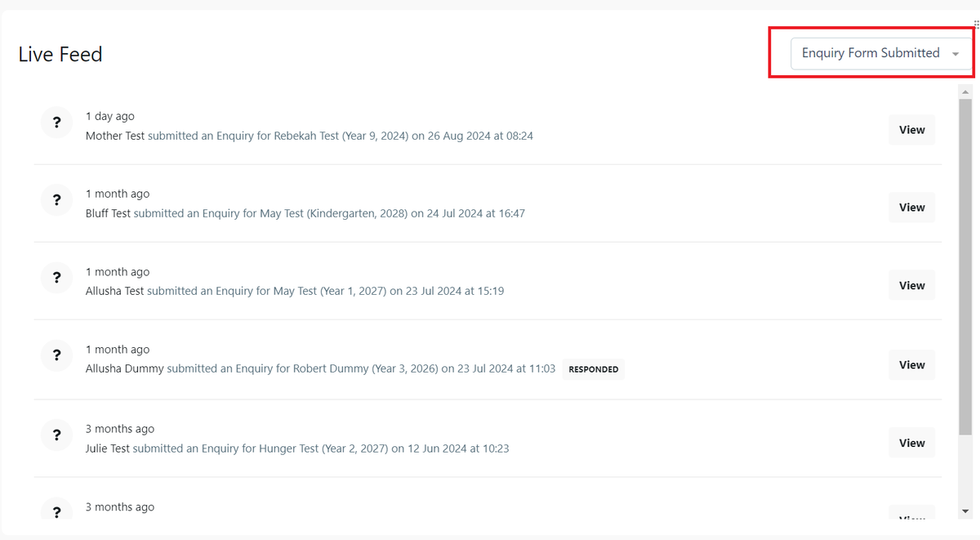Open the Enquiry Form Submitted filter dropdown
The width and height of the screenshot is (980, 540).
coord(871,52)
